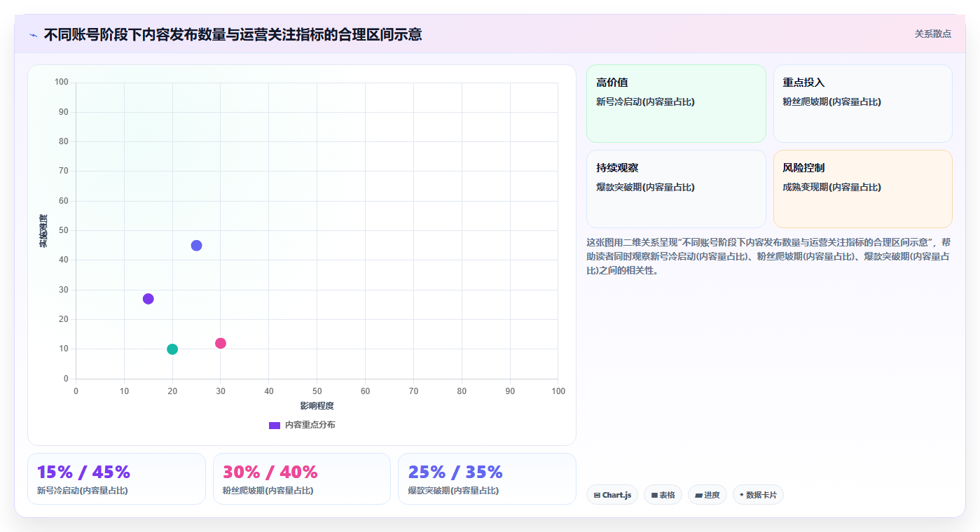980x532 pixels.
Task: Click the 表格 tag icon
Action: 654,495
